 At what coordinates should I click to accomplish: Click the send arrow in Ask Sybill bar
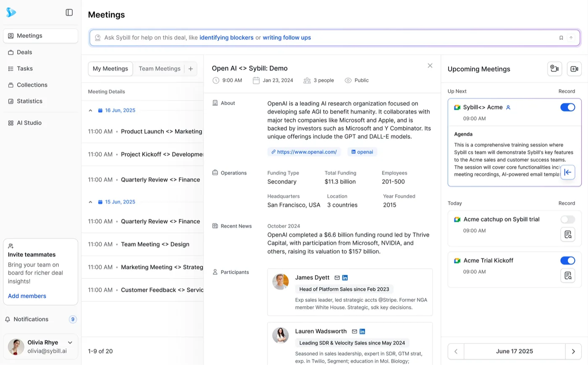click(x=571, y=38)
